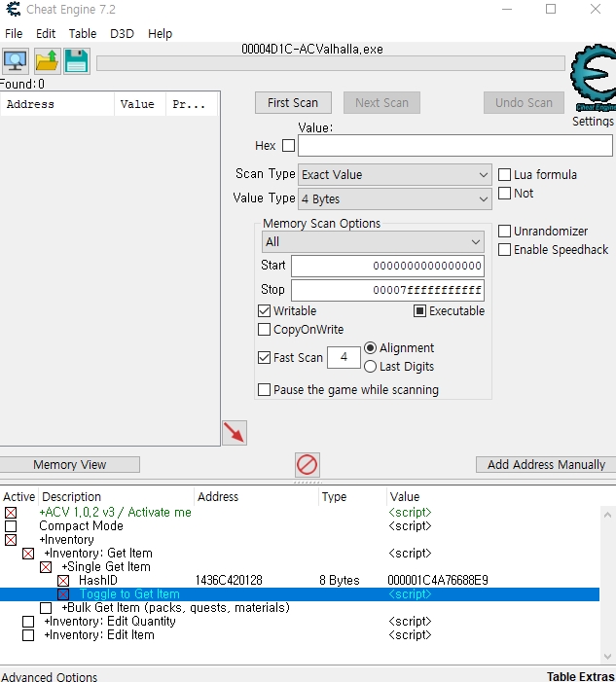Maximize the Cheat Engine window

(551, 9)
